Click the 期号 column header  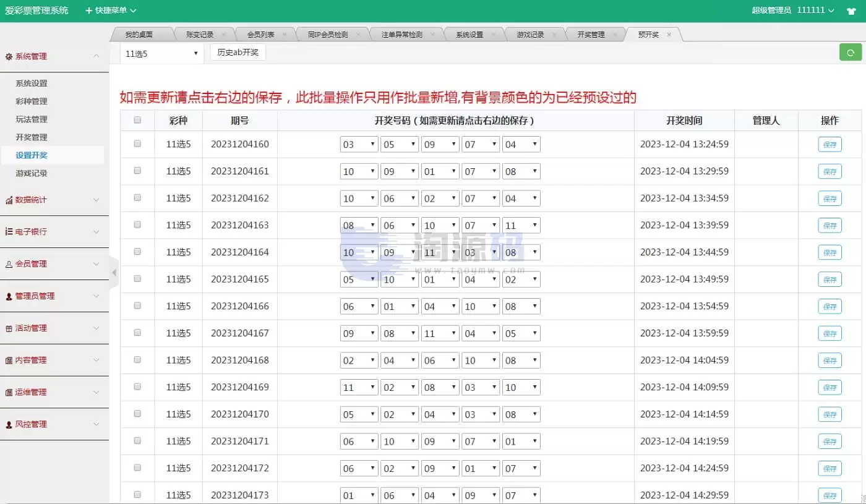[x=240, y=121]
